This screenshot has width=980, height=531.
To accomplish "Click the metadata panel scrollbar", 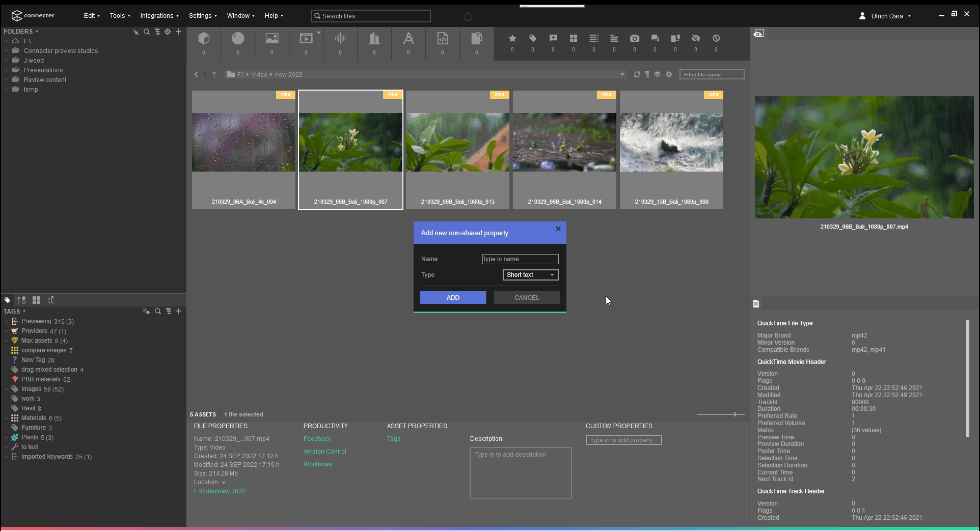I will (x=967, y=378).
